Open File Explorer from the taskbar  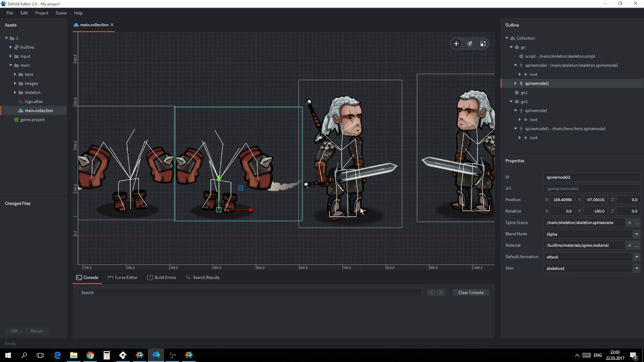click(73, 355)
